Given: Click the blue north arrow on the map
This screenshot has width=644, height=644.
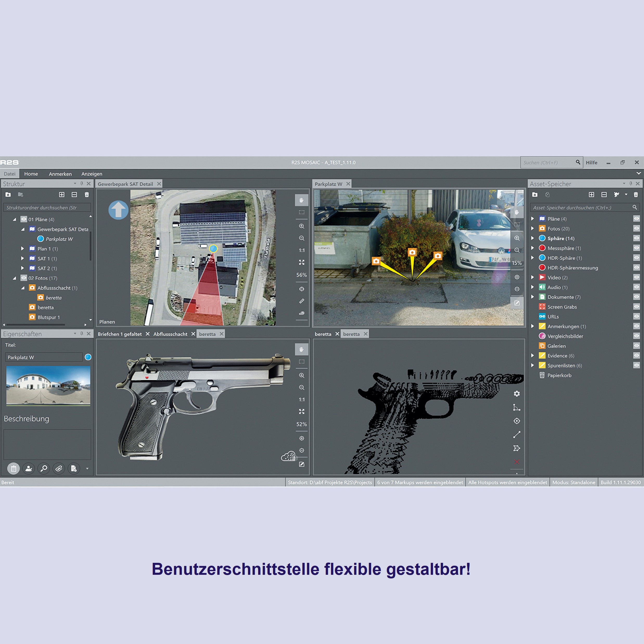Looking at the screenshot, I should (x=118, y=210).
